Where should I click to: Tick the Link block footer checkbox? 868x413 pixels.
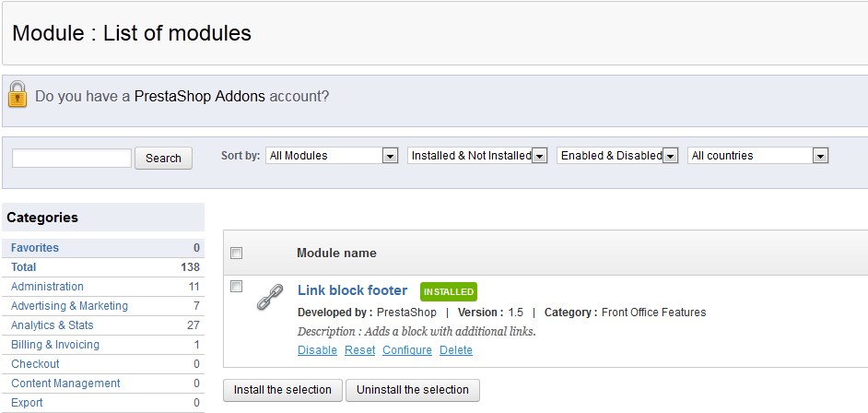coord(237,287)
